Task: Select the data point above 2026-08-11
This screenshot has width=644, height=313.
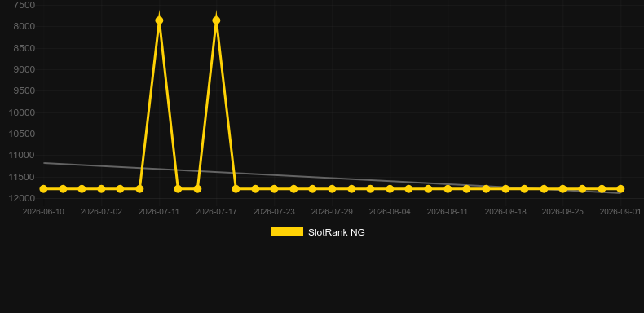Action: pyautogui.click(x=448, y=189)
